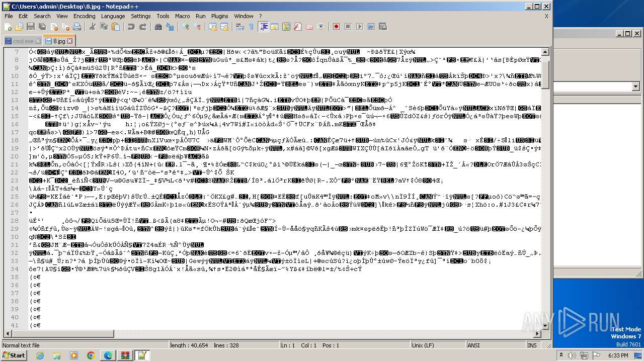Open the Function List toolbar icon
Image resolution: width=644 pixels, height=362 pixels.
298,27
